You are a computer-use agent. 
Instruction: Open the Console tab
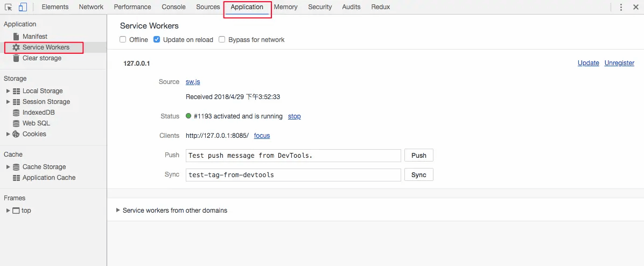pos(173,7)
